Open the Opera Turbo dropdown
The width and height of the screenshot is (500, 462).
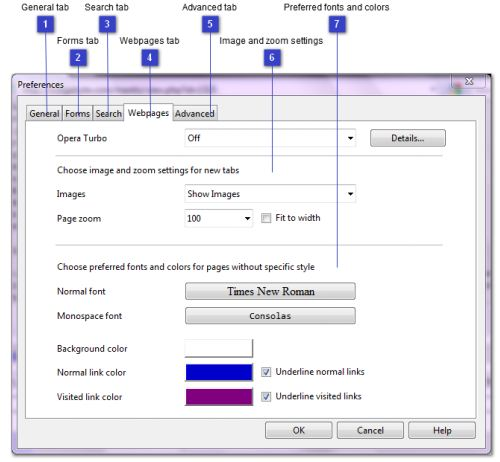[270, 138]
